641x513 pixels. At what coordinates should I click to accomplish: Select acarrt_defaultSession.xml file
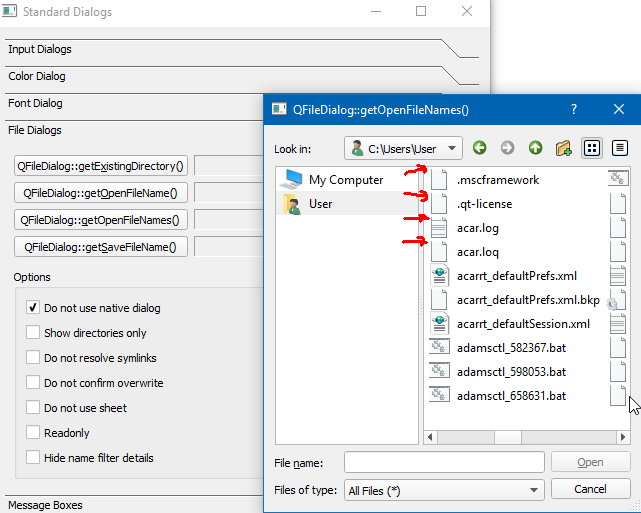524,324
